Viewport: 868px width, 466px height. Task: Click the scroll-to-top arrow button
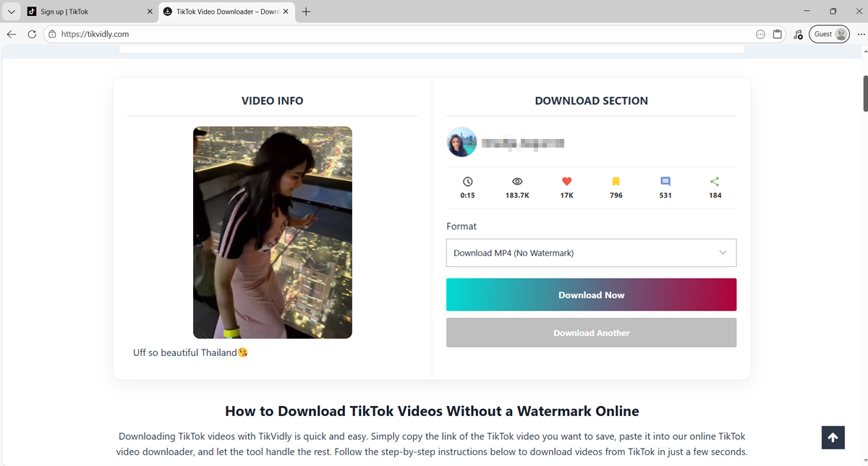tap(833, 438)
